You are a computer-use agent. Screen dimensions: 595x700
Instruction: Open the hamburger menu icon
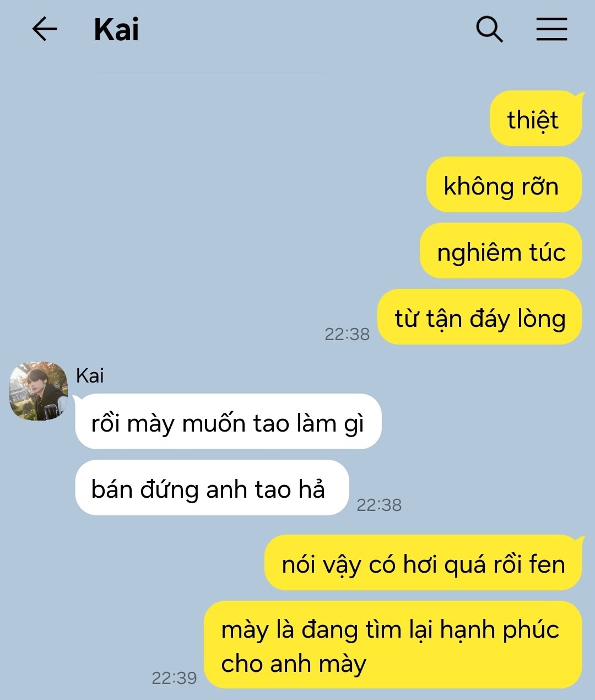(551, 29)
